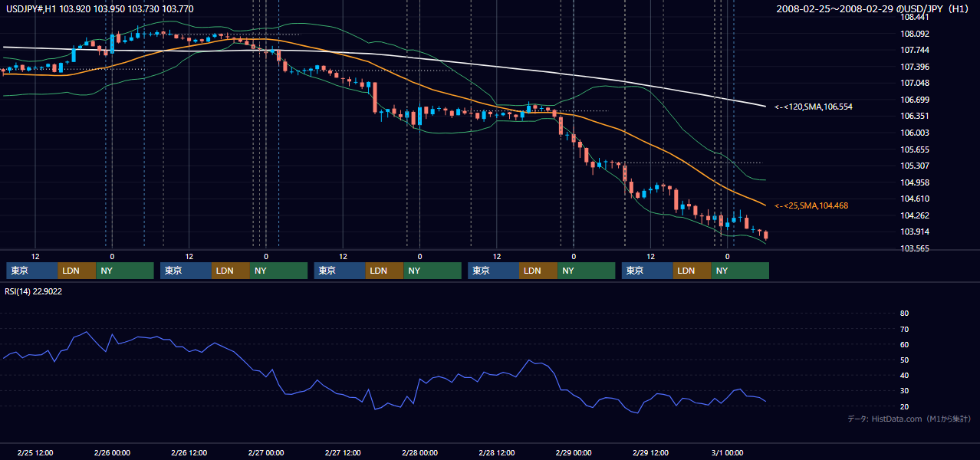This screenshot has height=460, width=980.
Task: Click the RSI level 50 axis label
Action: click(904, 360)
